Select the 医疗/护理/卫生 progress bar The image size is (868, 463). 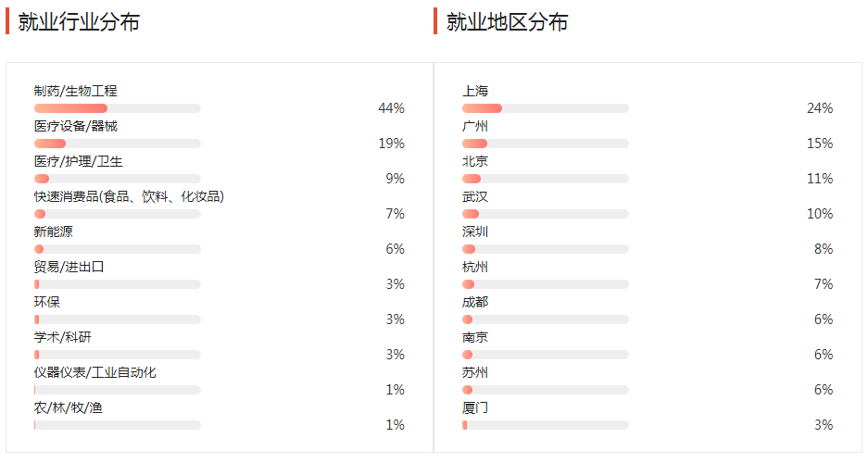pos(118,179)
